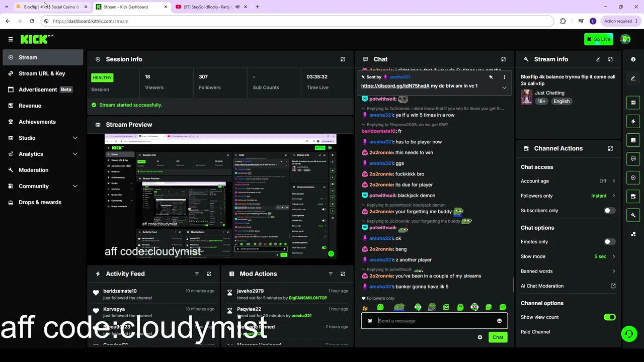Send message with Chat button

point(498,337)
